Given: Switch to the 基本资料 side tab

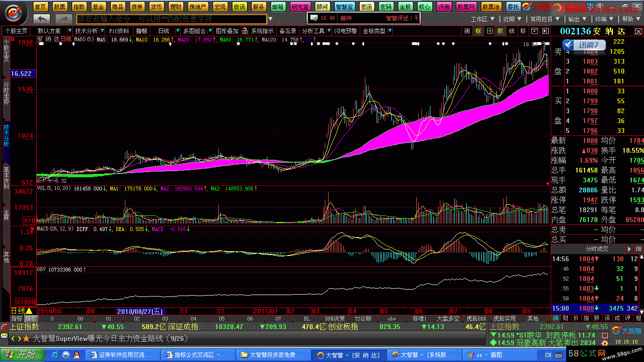Looking at the screenshot, I should pyautogui.click(x=6, y=178).
